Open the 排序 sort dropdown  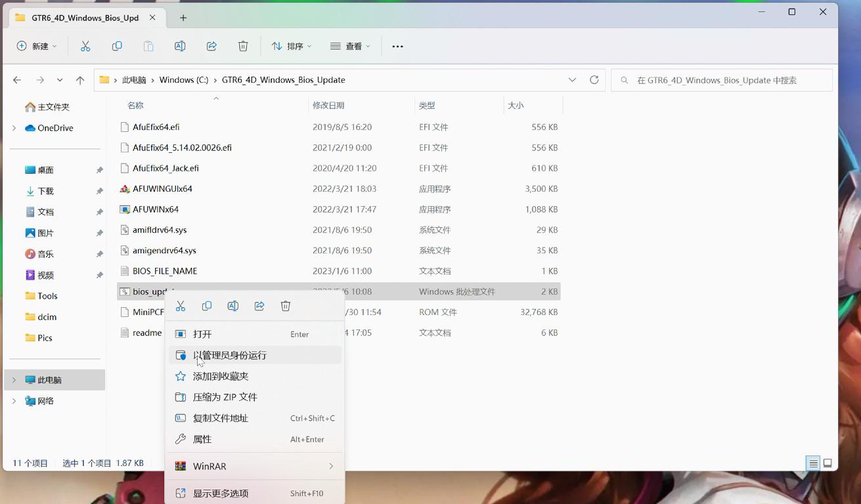pos(292,46)
